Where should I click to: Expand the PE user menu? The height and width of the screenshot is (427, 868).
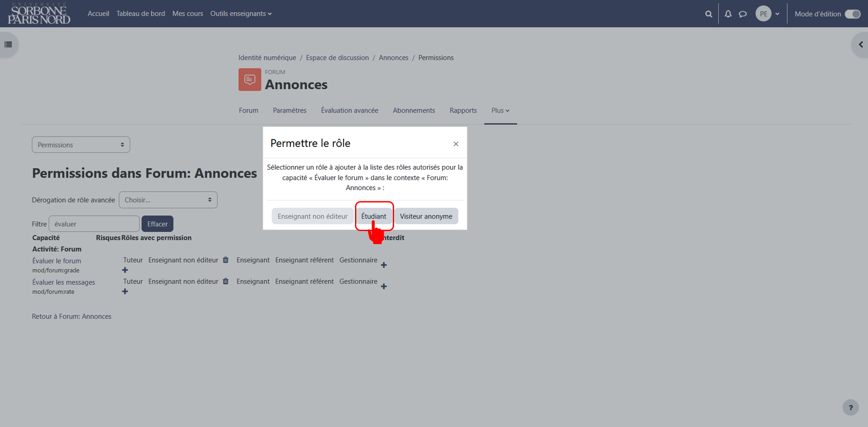pos(768,14)
